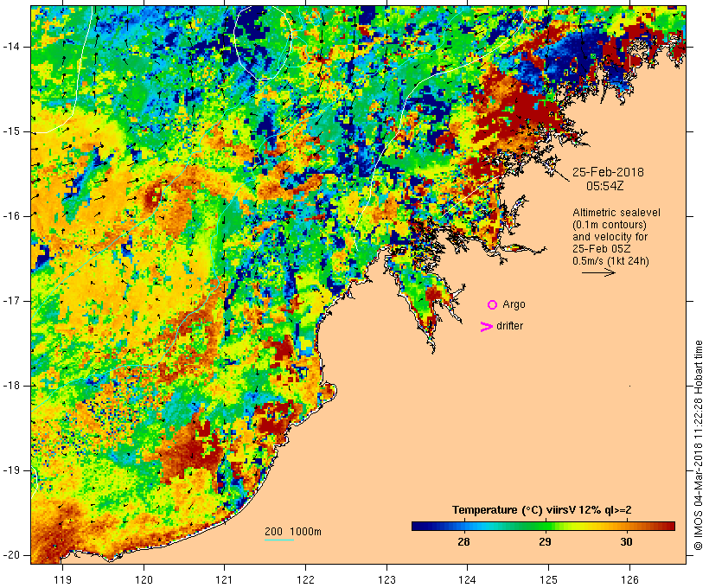Image resolution: width=709 pixels, height=588 pixels.
Task: Click latitude axis label '-16'
Action: [10, 216]
